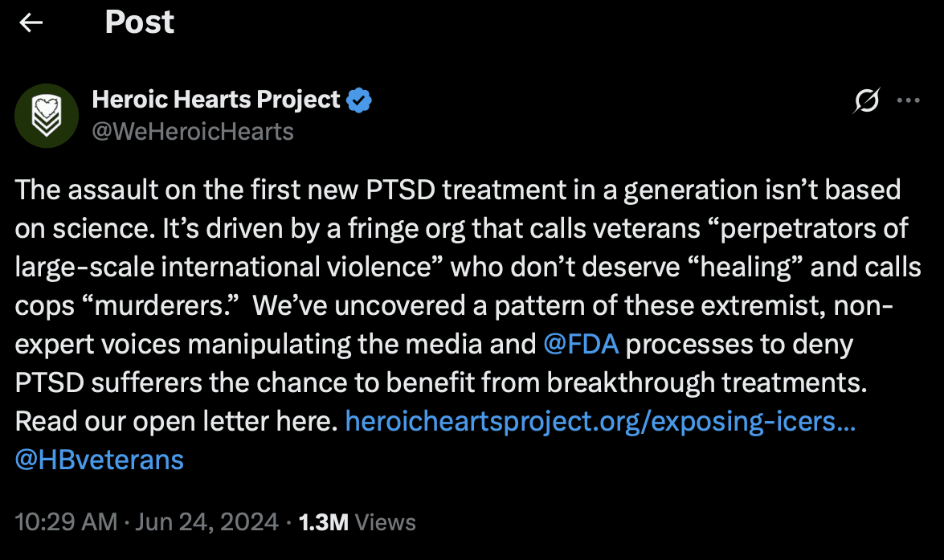
Task: Open the three-dot More options menu
Action: coord(908,100)
